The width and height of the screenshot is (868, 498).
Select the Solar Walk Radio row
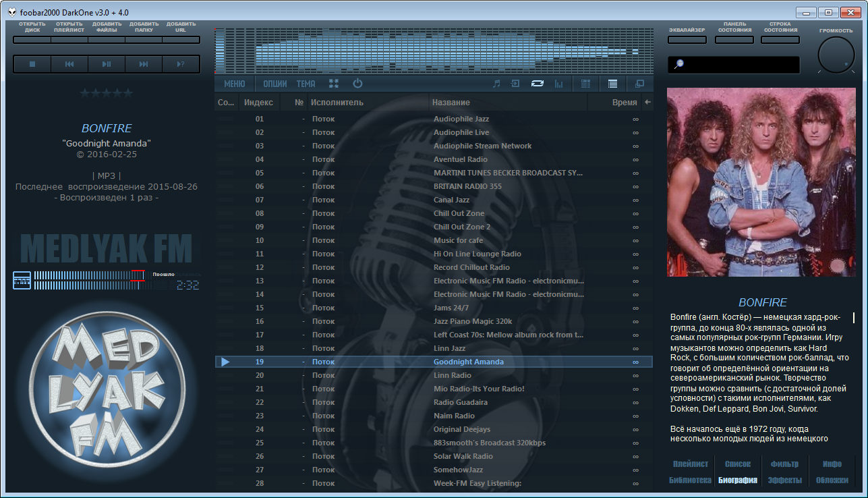(x=434, y=456)
